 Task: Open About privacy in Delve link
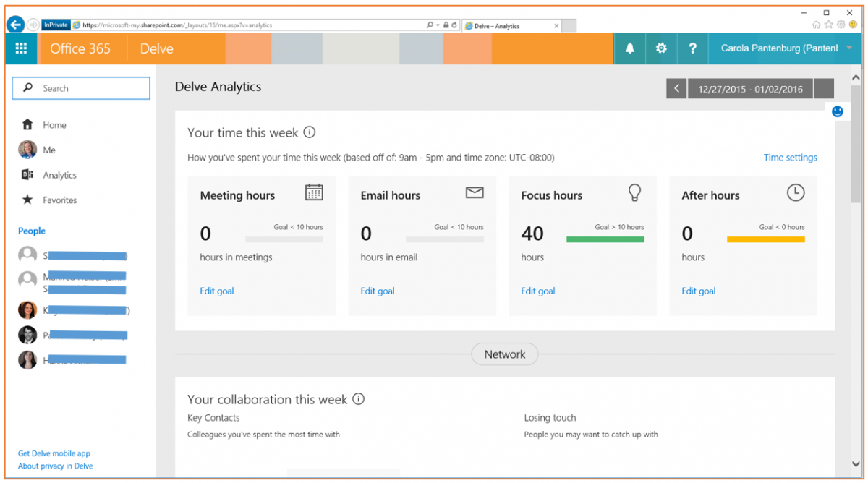(x=56, y=466)
